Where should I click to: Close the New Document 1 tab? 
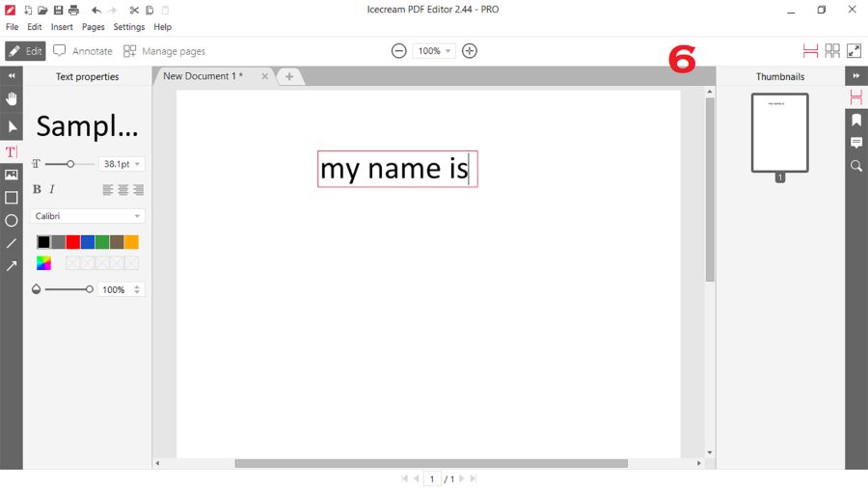[265, 76]
